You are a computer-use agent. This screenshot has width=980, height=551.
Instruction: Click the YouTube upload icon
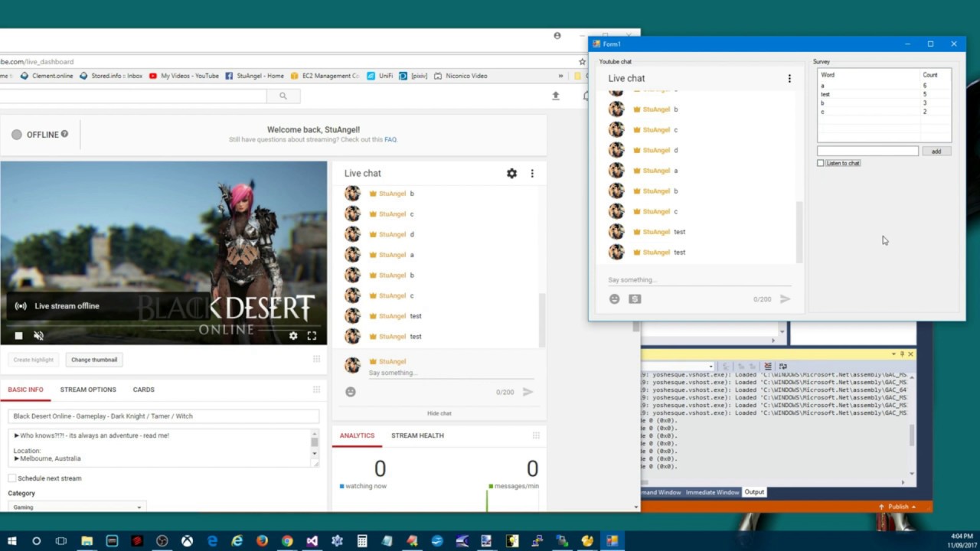click(x=556, y=96)
